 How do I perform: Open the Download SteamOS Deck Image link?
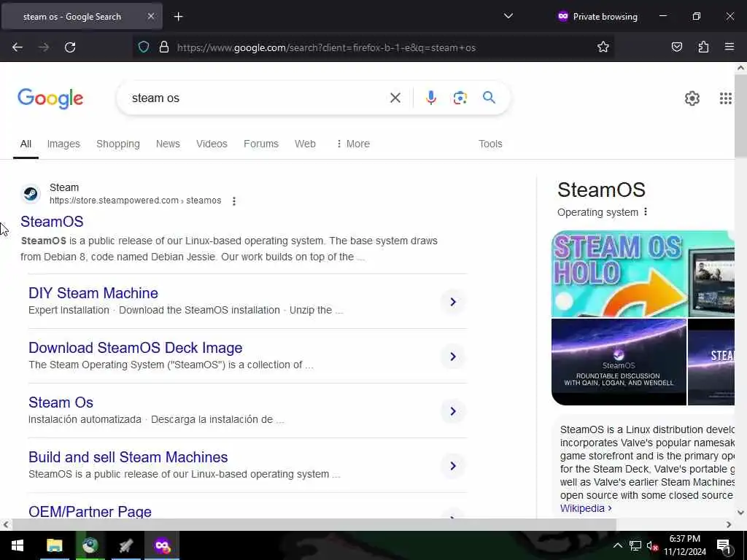coord(135,348)
